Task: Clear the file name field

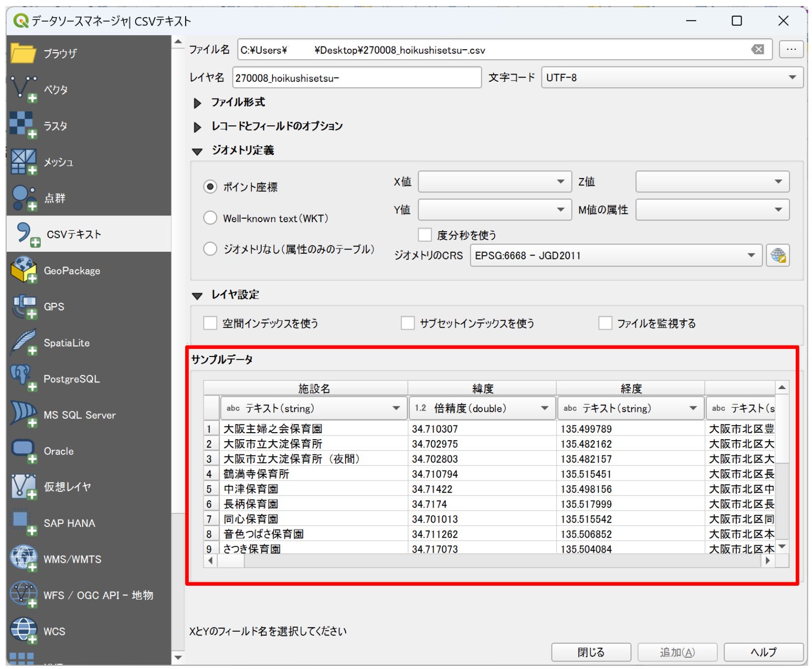Action: 757,49
